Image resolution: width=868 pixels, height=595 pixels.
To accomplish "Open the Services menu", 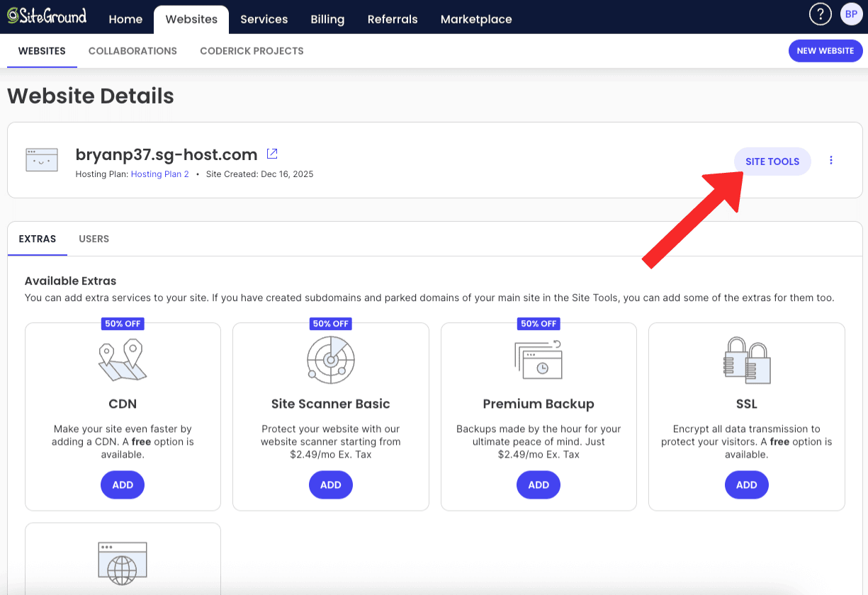I will click(264, 19).
